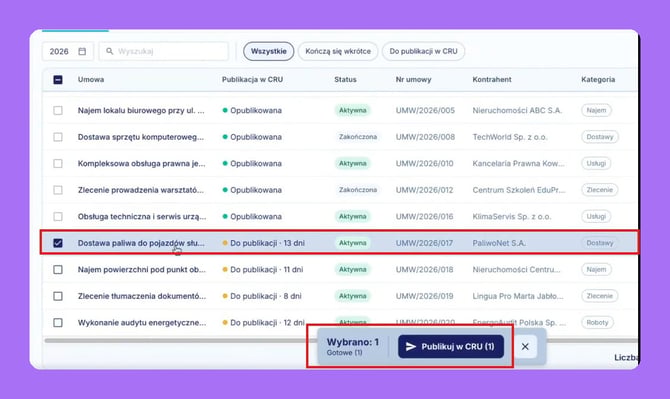Sort by the Status column header
The image size is (670, 399).
pos(345,79)
